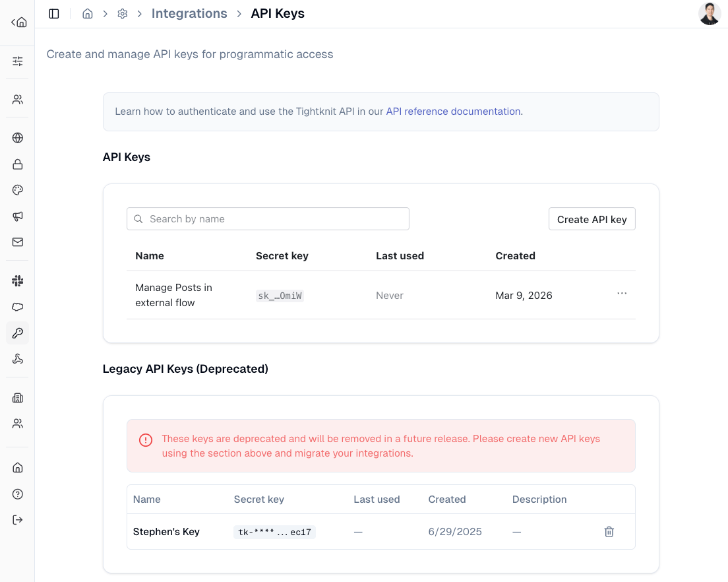Open the webhooks icon in sidebar
Viewport: 728px width, 582px height.
pyautogui.click(x=18, y=358)
